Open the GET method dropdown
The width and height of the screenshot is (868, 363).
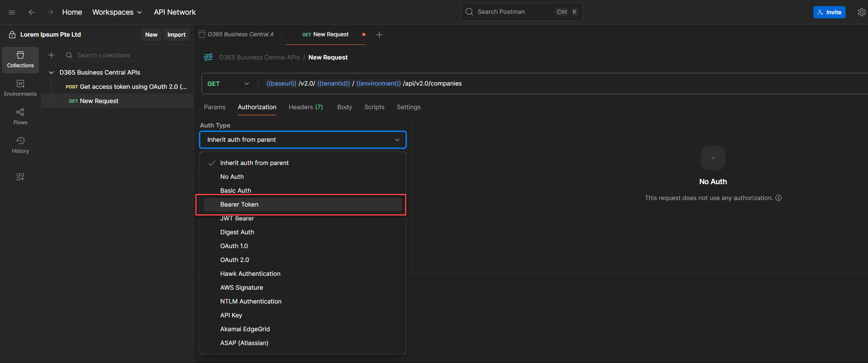(228, 84)
